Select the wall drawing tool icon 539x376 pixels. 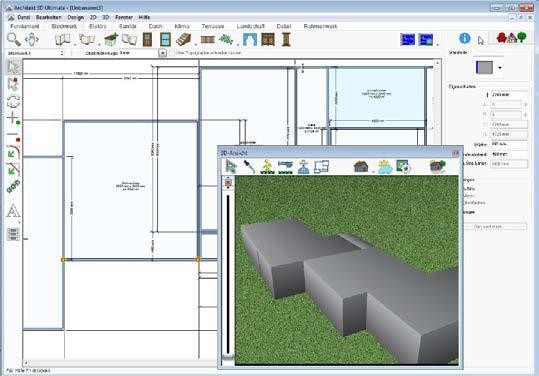click(x=63, y=40)
